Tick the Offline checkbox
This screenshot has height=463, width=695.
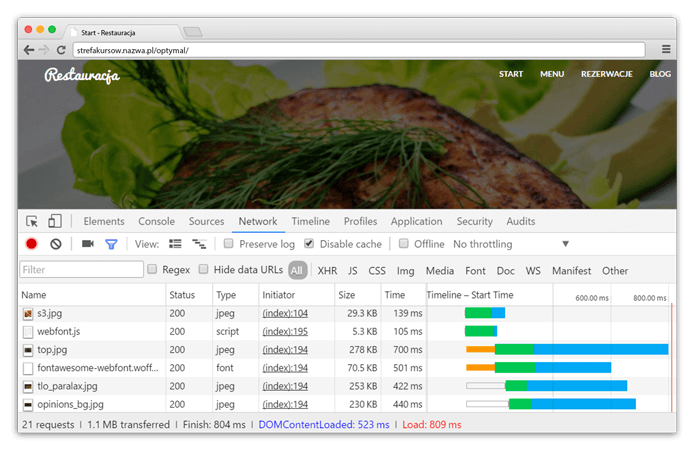tap(404, 244)
